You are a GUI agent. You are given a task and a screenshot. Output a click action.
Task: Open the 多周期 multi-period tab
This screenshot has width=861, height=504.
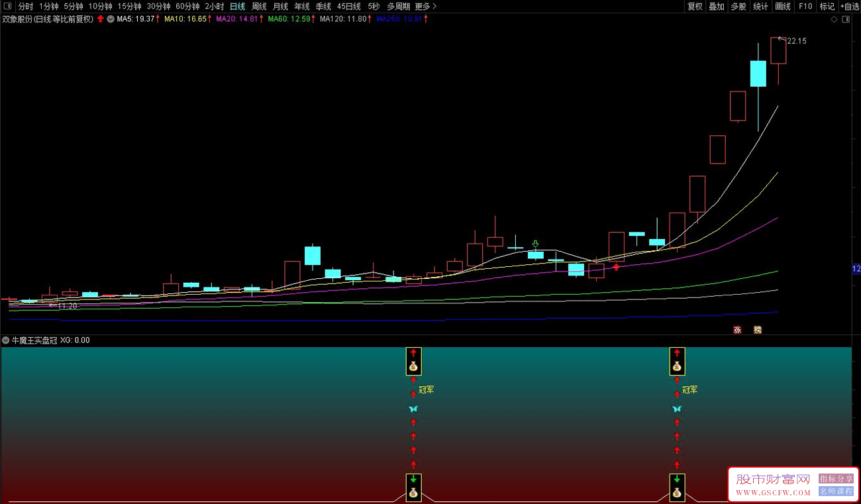[x=399, y=6]
